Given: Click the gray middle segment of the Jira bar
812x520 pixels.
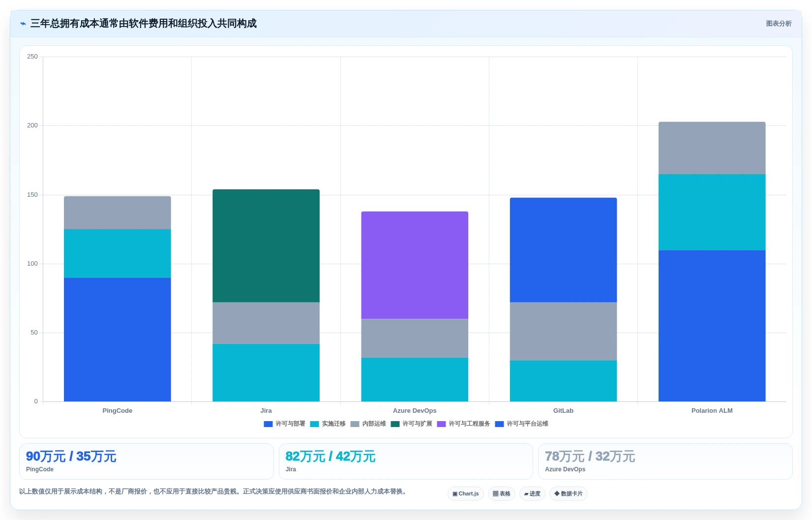Looking at the screenshot, I should click(266, 323).
